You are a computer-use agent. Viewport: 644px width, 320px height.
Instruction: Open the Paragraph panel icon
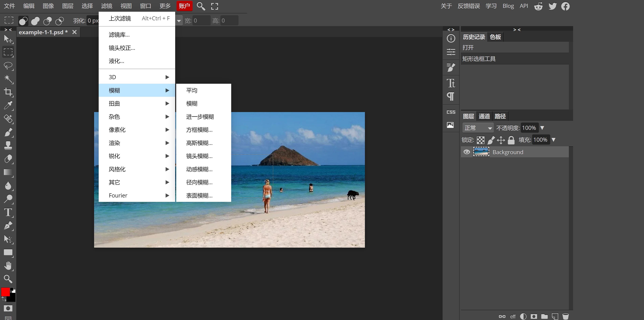[x=451, y=96]
